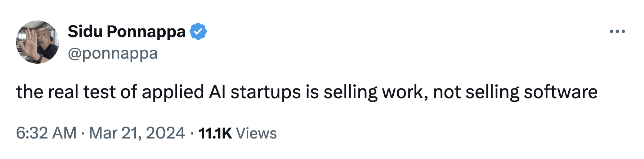Visit the @ponnappa handle link
This screenshot has width=644, height=159.
click(113, 54)
